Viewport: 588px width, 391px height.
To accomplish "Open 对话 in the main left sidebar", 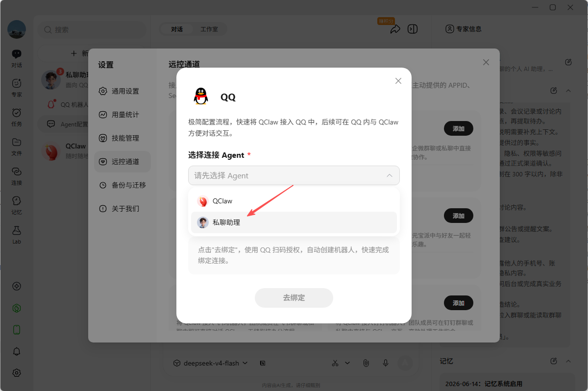I will (x=17, y=58).
